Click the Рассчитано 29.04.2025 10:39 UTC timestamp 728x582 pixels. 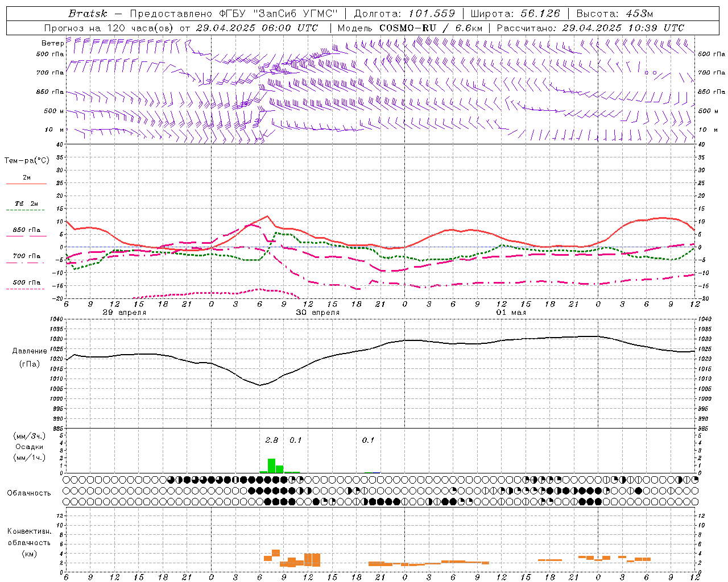(x=590, y=28)
